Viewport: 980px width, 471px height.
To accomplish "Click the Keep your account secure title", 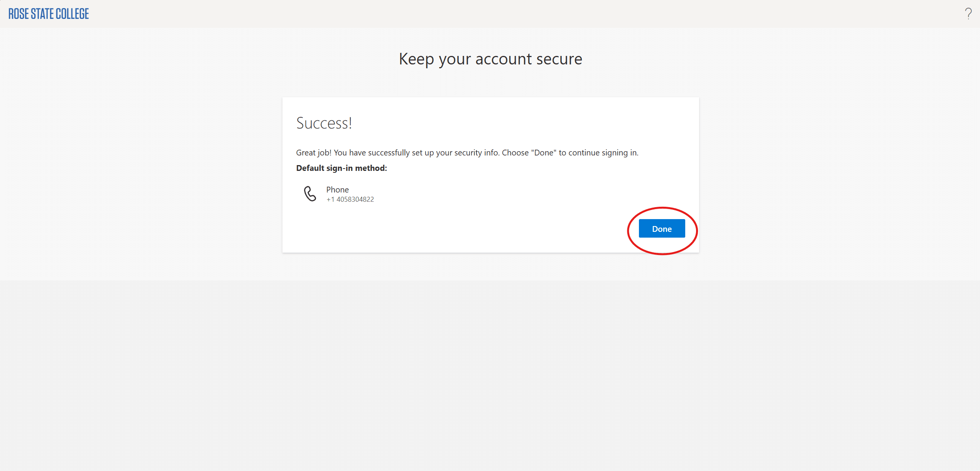I will pyautogui.click(x=490, y=59).
